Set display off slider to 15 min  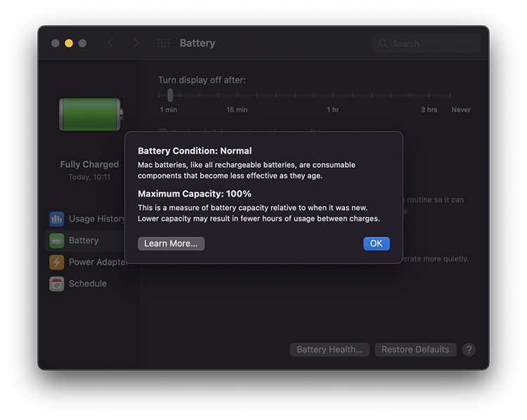point(237,95)
